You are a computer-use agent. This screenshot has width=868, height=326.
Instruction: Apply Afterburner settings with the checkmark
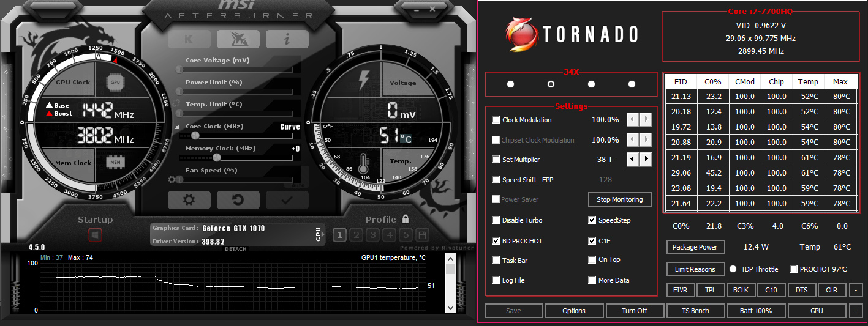287,199
